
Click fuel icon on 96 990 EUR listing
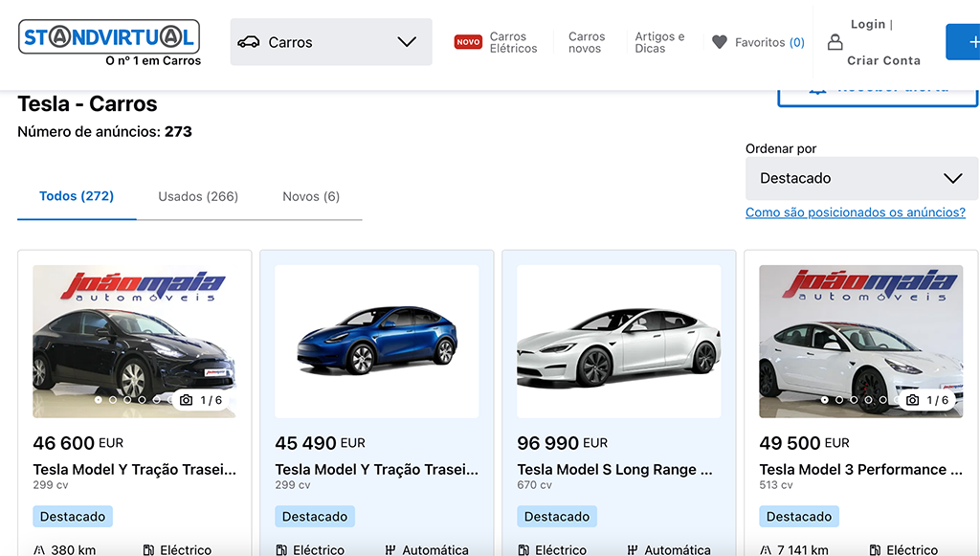523,550
